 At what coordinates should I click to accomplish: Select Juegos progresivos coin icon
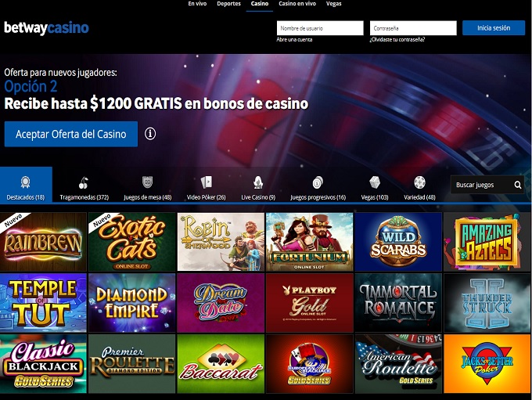click(318, 182)
